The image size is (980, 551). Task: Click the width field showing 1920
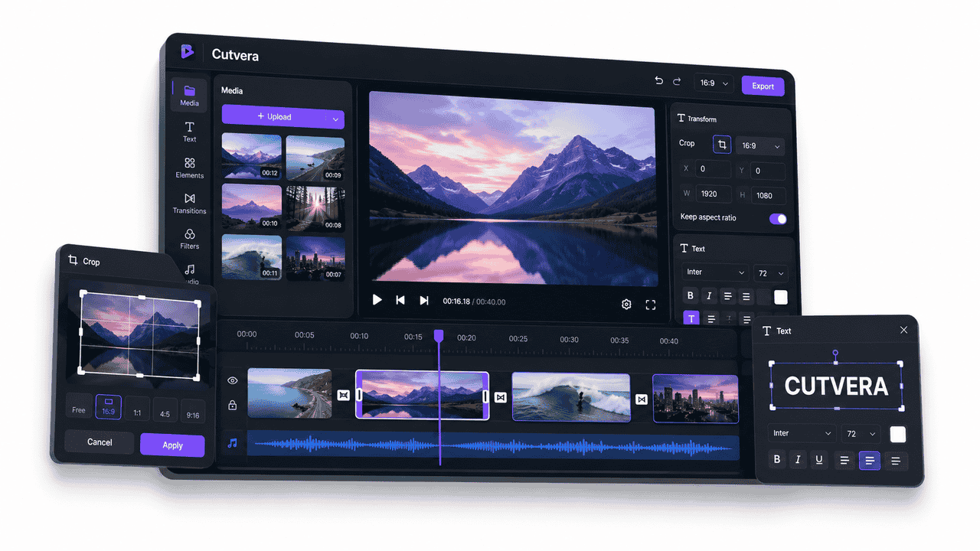click(713, 194)
